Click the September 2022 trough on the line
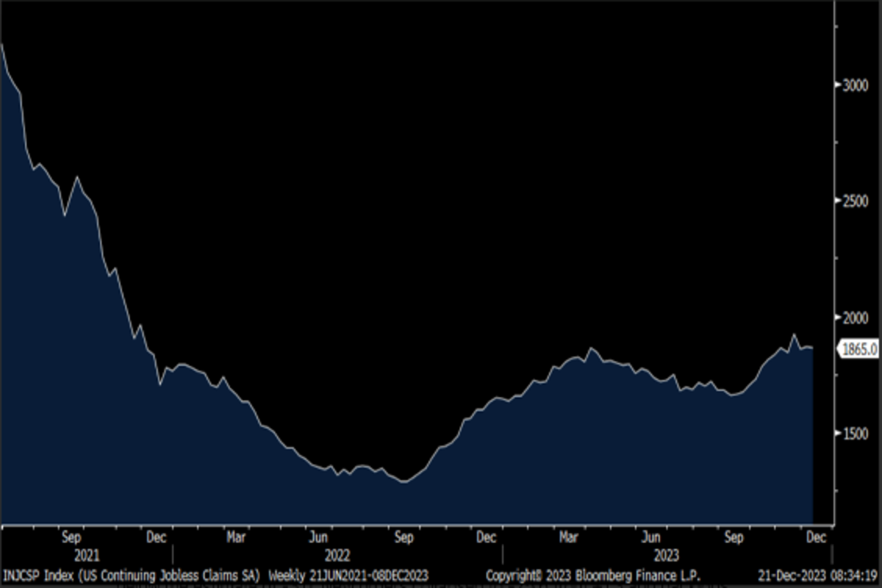Viewport: 882px width, 588px height. coord(403,482)
